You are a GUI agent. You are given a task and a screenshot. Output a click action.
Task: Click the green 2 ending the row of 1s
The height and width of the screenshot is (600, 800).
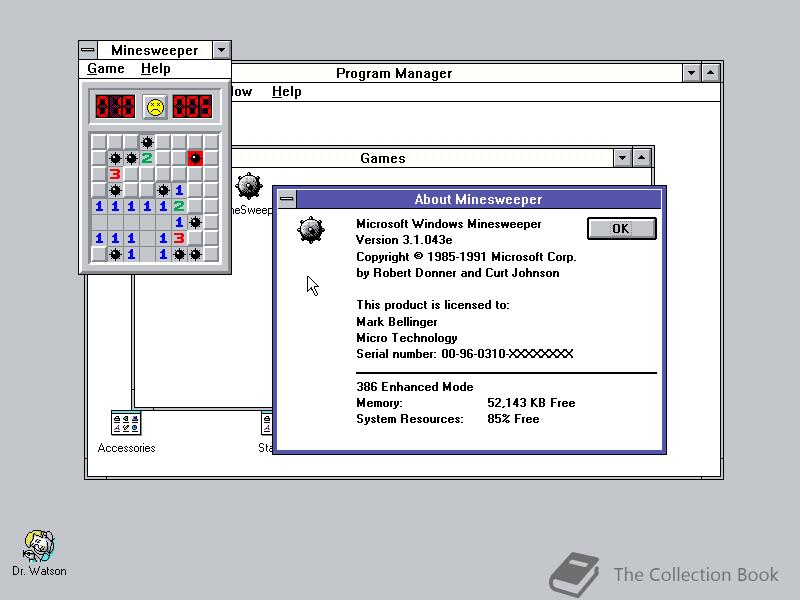[x=179, y=206]
